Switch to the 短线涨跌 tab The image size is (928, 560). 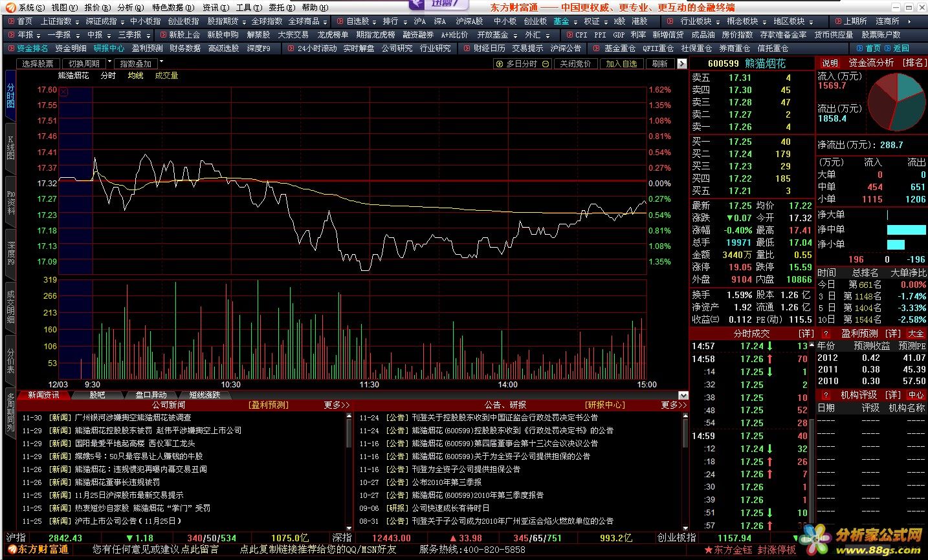click(204, 394)
